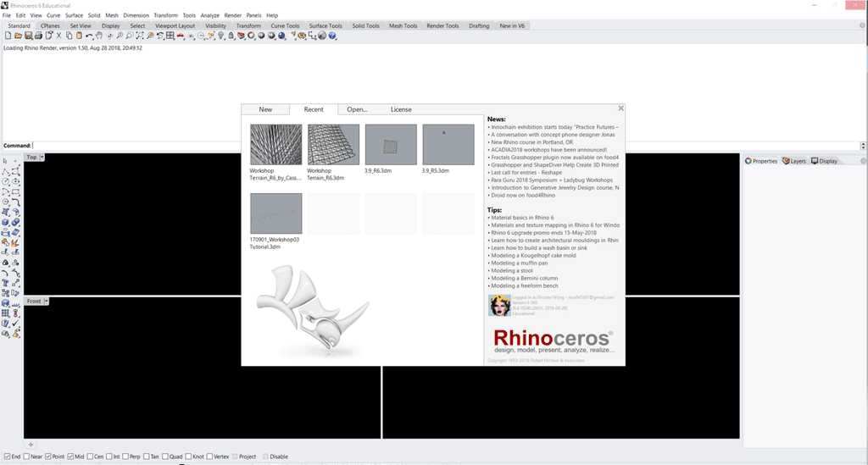Toggle the Mid osnap checkbox
The height and width of the screenshot is (465, 868).
[71, 457]
